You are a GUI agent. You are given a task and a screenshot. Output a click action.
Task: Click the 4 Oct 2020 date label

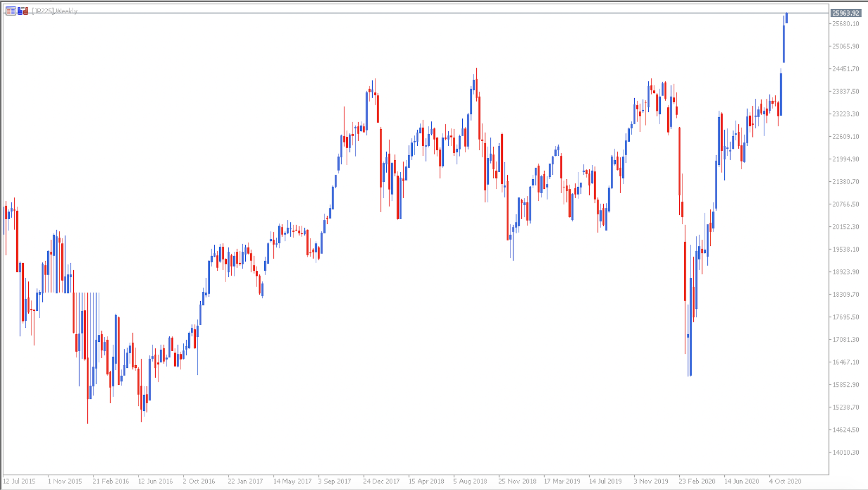pyautogui.click(x=785, y=481)
